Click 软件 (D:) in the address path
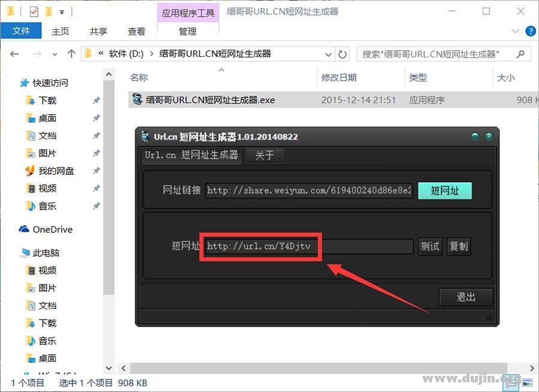The height and width of the screenshot is (392, 539). 126,54
